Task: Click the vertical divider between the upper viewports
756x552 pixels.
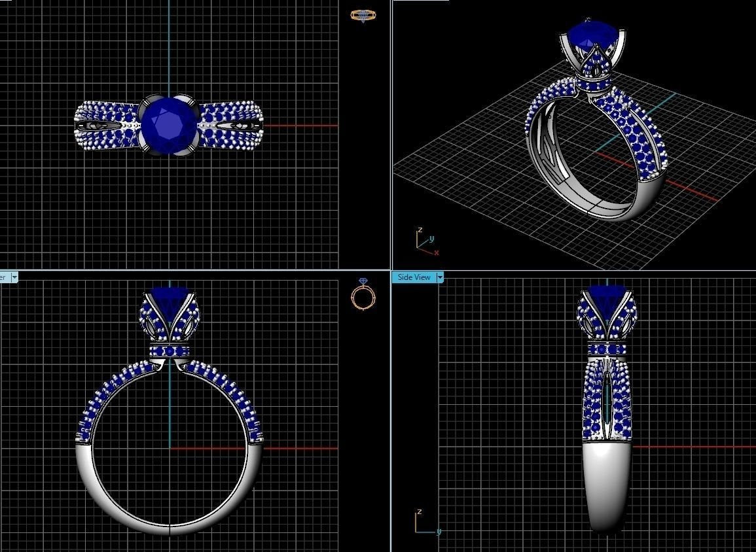Action: click(391, 135)
